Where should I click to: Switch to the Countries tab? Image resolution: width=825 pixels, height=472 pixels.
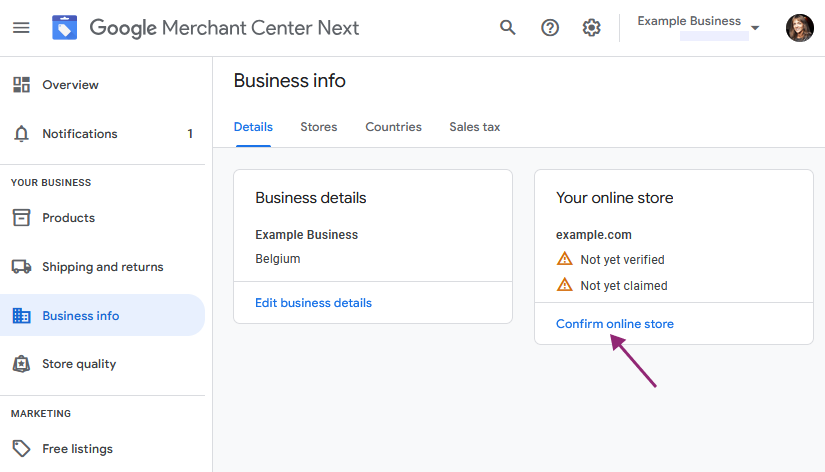393,127
